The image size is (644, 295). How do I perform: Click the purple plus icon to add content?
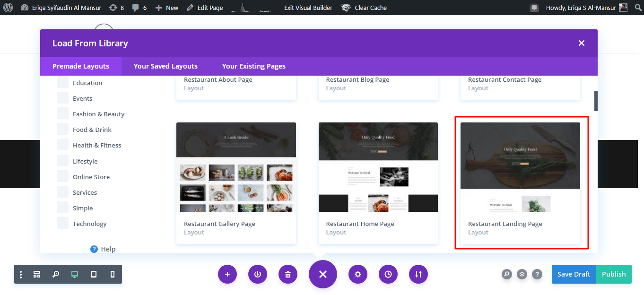tap(227, 274)
